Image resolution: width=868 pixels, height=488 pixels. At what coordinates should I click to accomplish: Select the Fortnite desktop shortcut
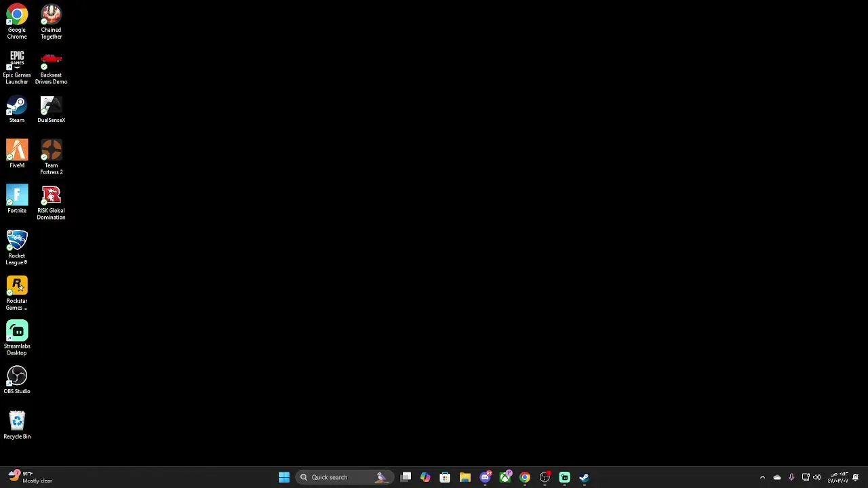point(17,199)
